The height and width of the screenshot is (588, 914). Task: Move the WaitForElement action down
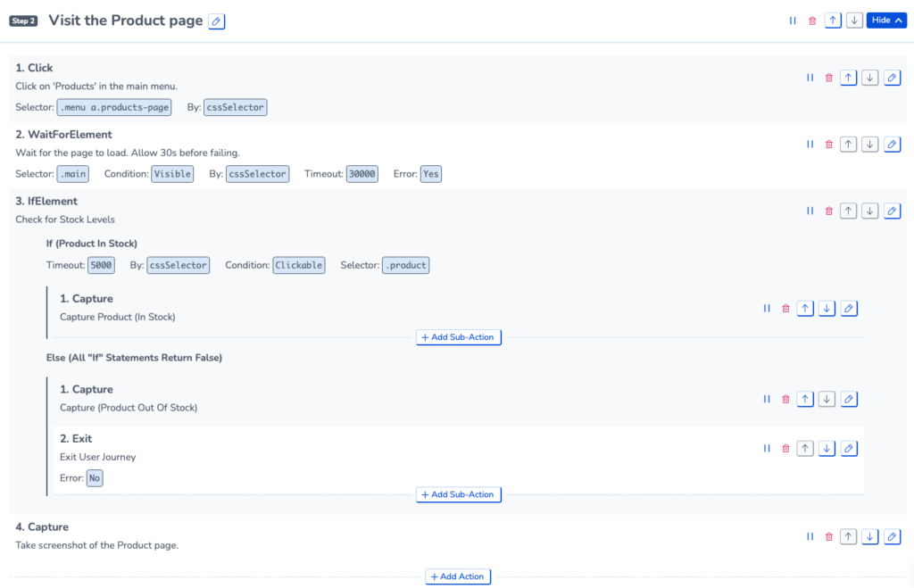(869, 144)
